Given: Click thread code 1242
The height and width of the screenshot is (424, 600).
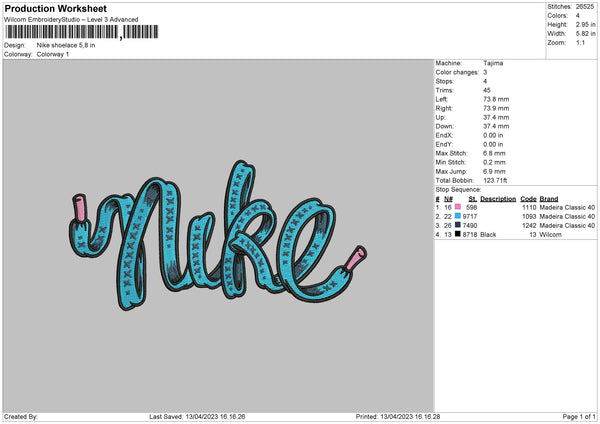Looking at the screenshot, I should click(x=529, y=225).
